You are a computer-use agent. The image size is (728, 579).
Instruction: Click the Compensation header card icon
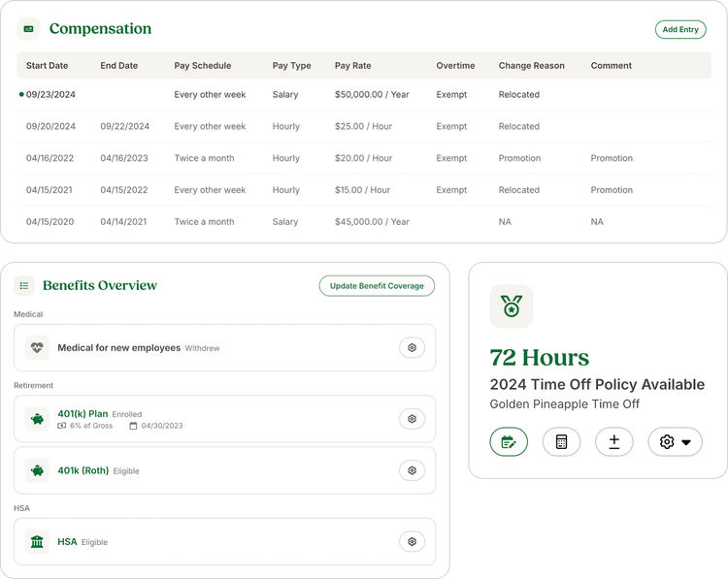click(28, 29)
